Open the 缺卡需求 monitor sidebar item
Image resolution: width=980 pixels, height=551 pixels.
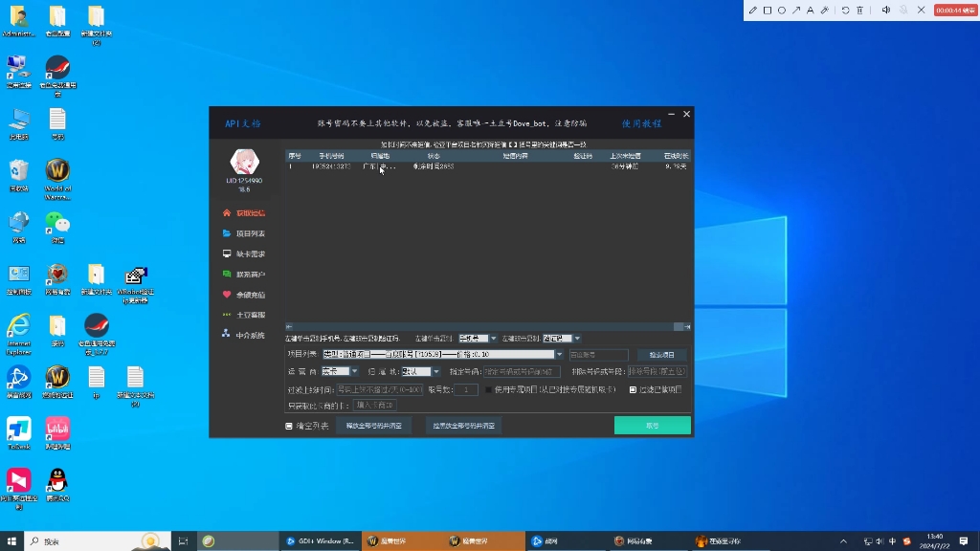pyautogui.click(x=244, y=254)
